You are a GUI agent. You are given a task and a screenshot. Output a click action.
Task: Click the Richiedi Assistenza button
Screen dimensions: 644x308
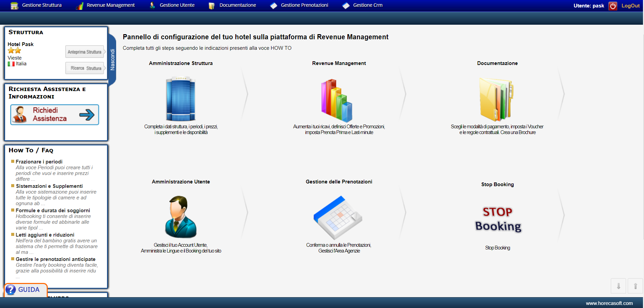pyautogui.click(x=55, y=114)
